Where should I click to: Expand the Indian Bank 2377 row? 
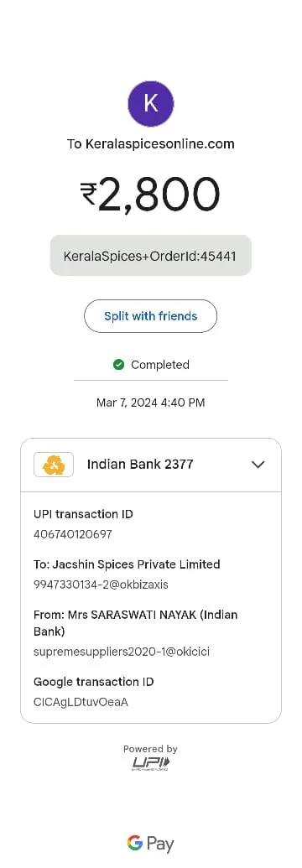coord(151,465)
